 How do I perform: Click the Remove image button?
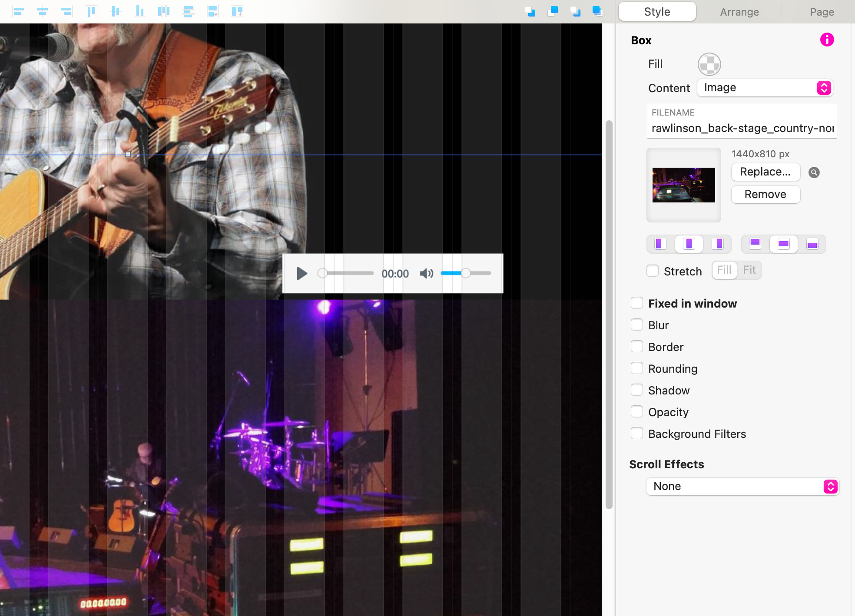pyautogui.click(x=765, y=194)
